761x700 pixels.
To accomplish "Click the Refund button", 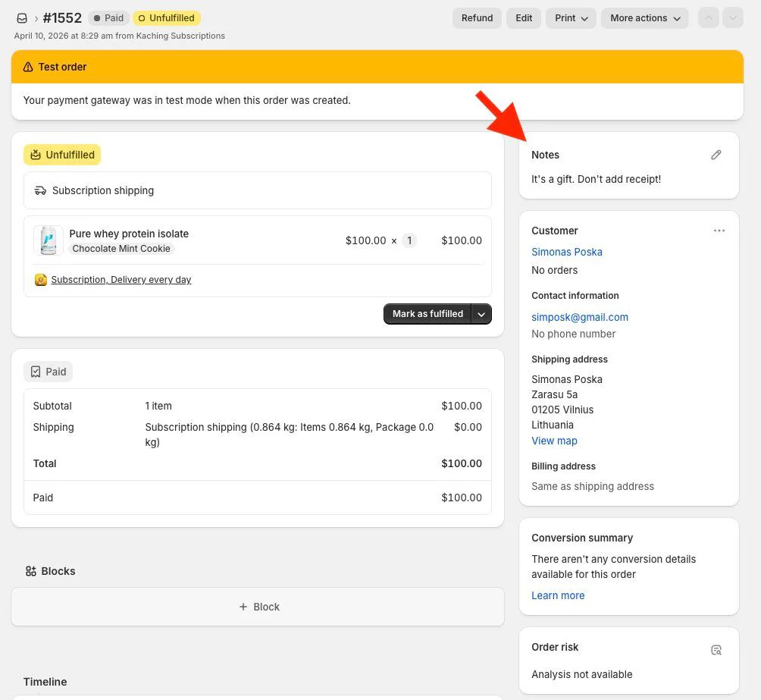I will [x=477, y=18].
